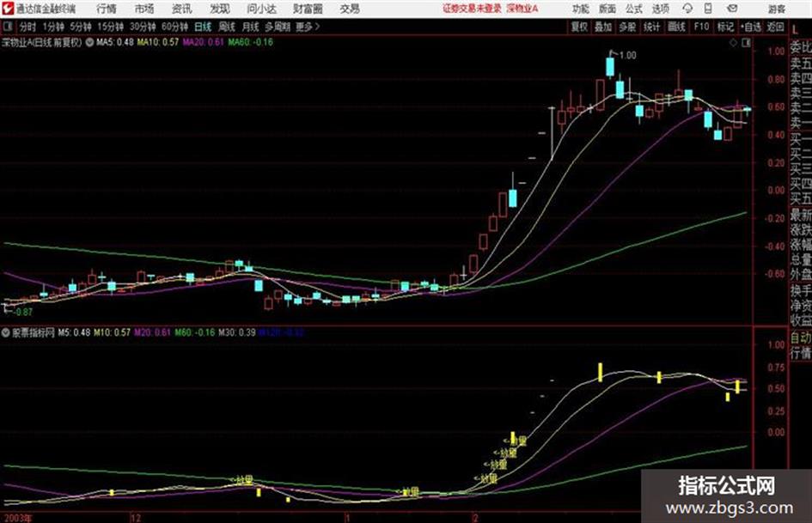
Task: Click the 股票指标网 indicator name
Action: (x=34, y=332)
